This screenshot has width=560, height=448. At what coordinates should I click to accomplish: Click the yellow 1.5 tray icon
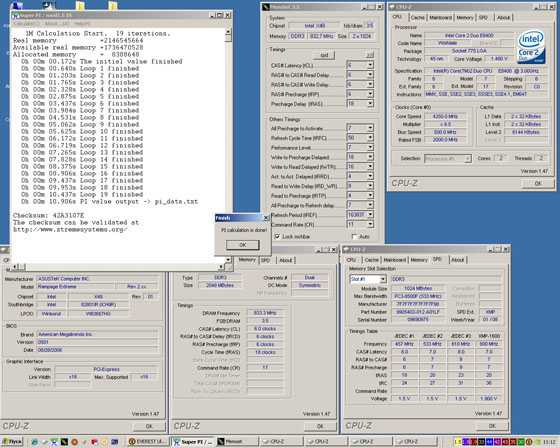click(458, 442)
